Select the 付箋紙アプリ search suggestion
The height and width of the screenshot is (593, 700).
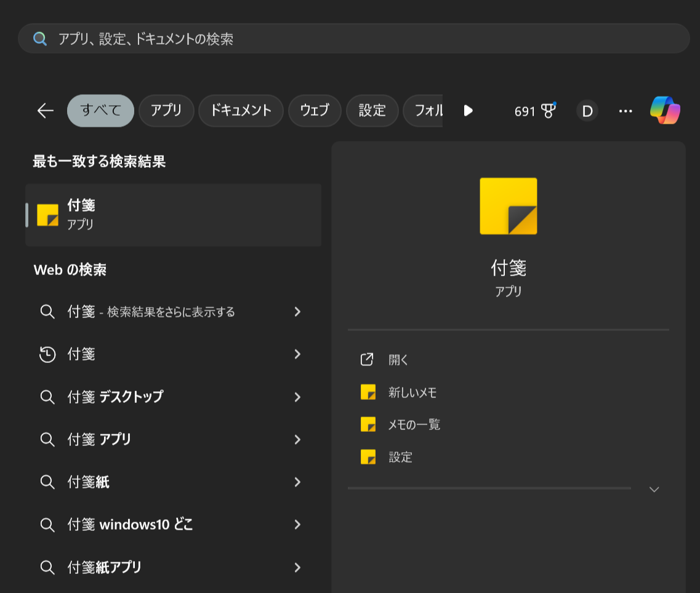click(173, 568)
